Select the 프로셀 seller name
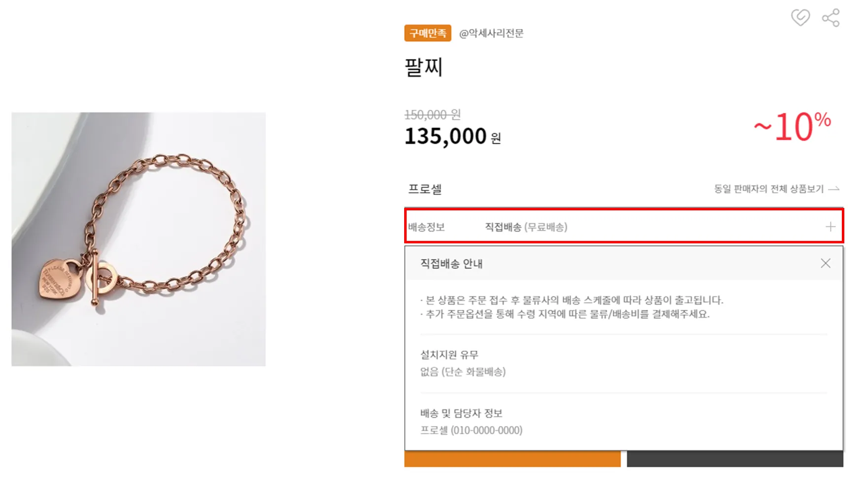The image size is (865, 504). pyautogui.click(x=425, y=189)
